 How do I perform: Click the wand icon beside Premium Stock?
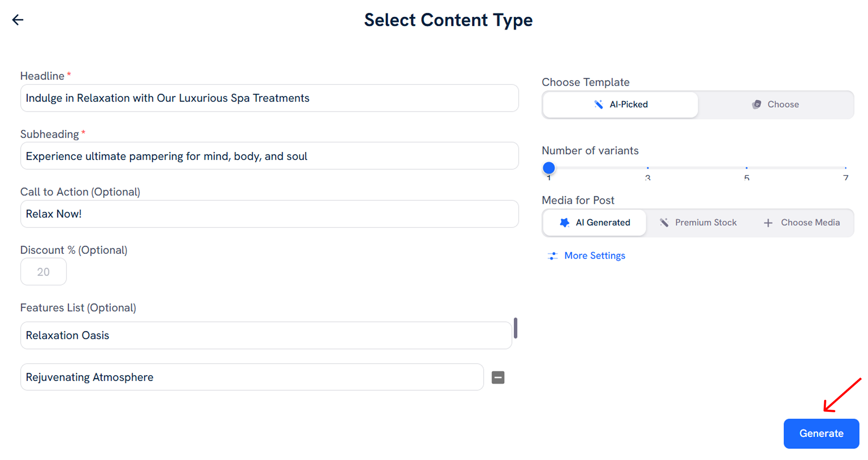[664, 222]
